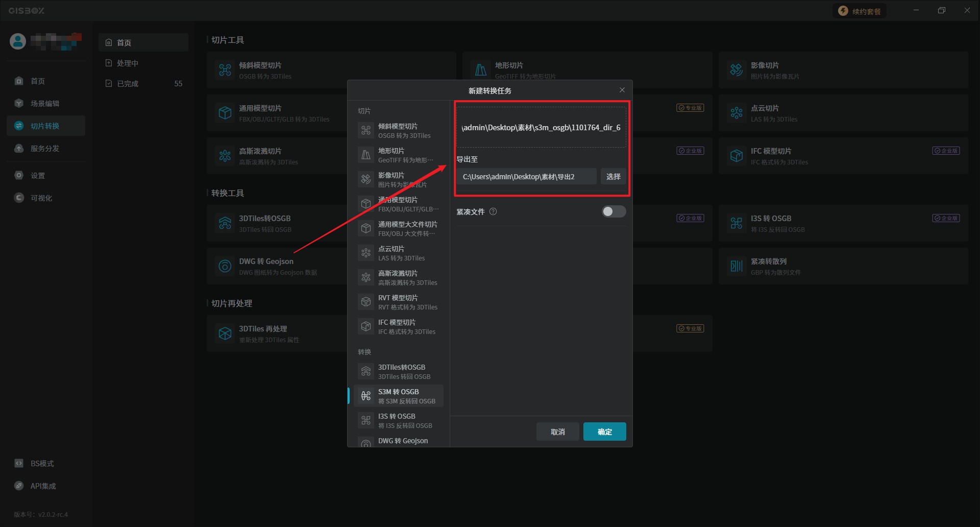The height and width of the screenshot is (527, 980).
Task: Pick 3DTiles转OSGB icon in dialog list
Action: point(366,372)
